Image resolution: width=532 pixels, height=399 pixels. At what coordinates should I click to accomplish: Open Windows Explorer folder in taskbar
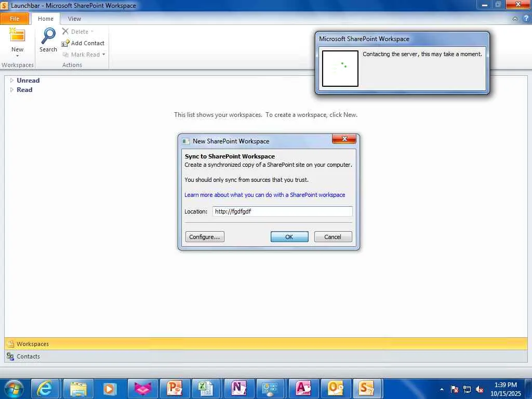pos(77,389)
